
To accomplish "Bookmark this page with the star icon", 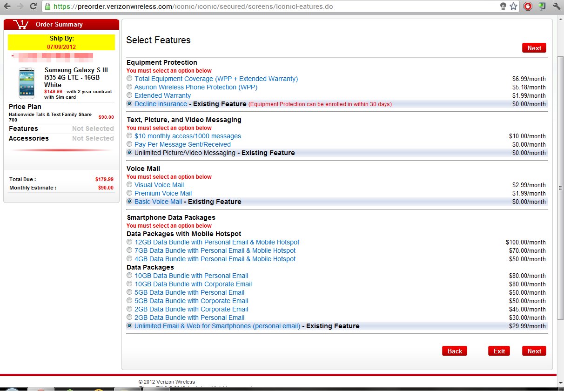I will tap(514, 7).
